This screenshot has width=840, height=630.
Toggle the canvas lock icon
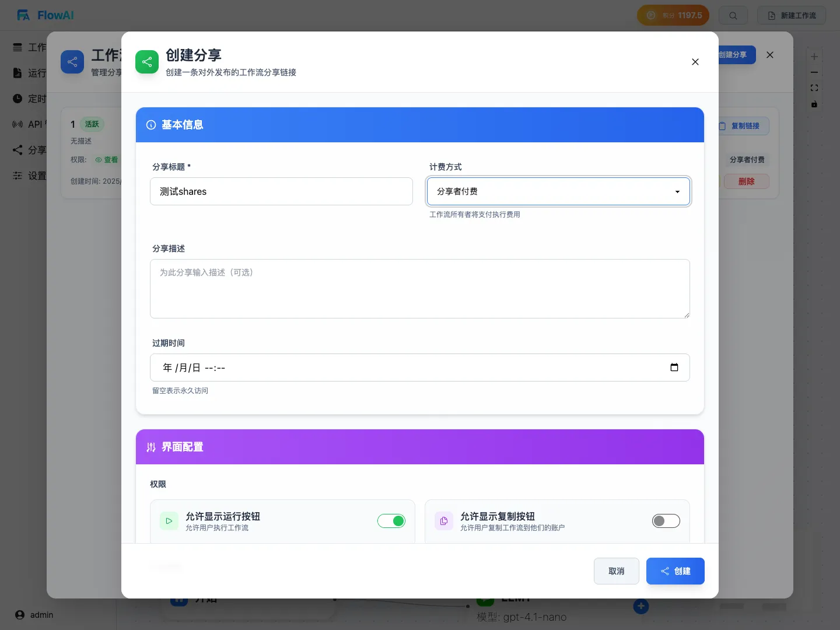(814, 105)
